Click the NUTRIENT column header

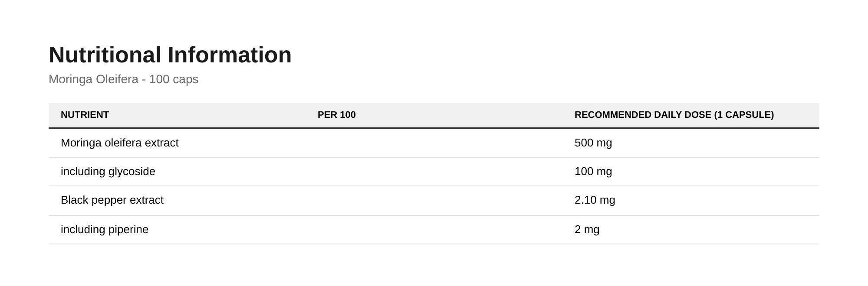85,115
